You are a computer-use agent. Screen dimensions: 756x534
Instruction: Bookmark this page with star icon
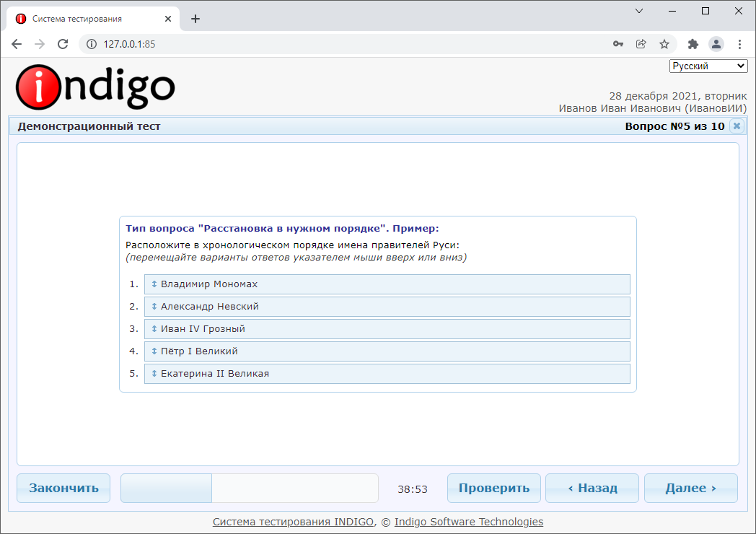coord(664,44)
